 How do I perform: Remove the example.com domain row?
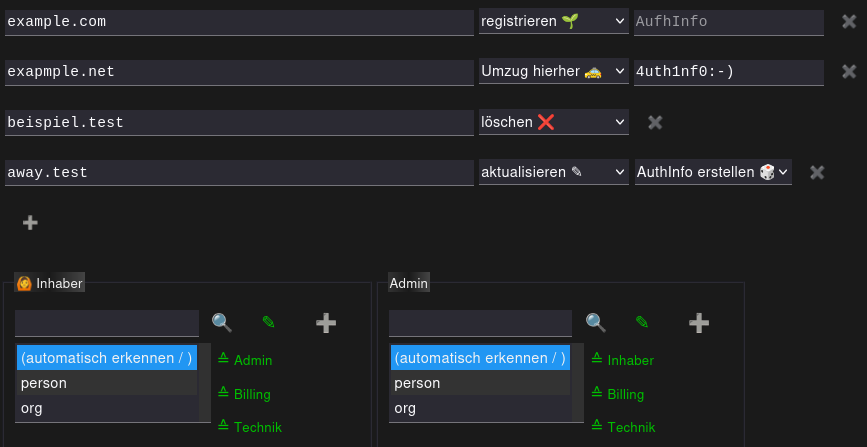[x=849, y=22]
